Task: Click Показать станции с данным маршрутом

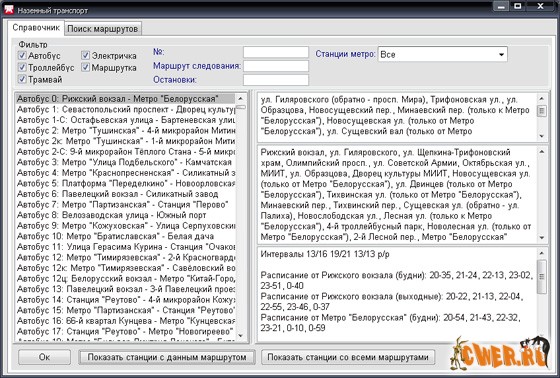Action: [x=167, y=357]
